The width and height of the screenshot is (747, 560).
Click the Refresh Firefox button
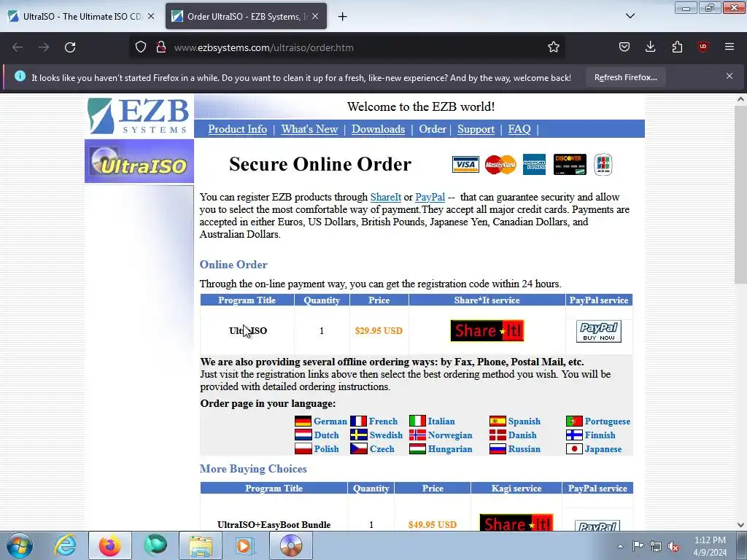click(625, 77)
